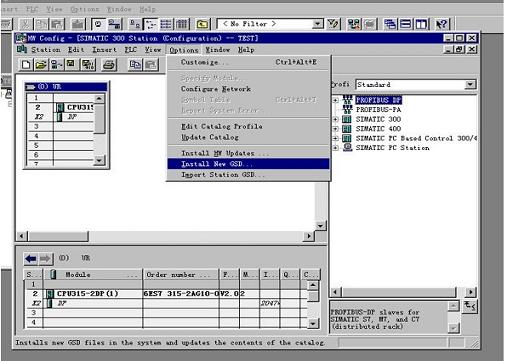Viewport: 507px width, 361px height.
Task: Click the Open folder toolbar icon
Action: pos(41,64)
